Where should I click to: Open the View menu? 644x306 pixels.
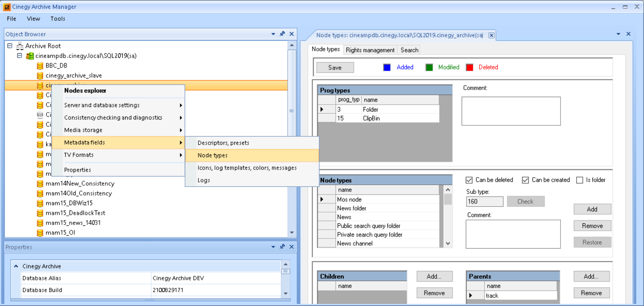point(33,19)
